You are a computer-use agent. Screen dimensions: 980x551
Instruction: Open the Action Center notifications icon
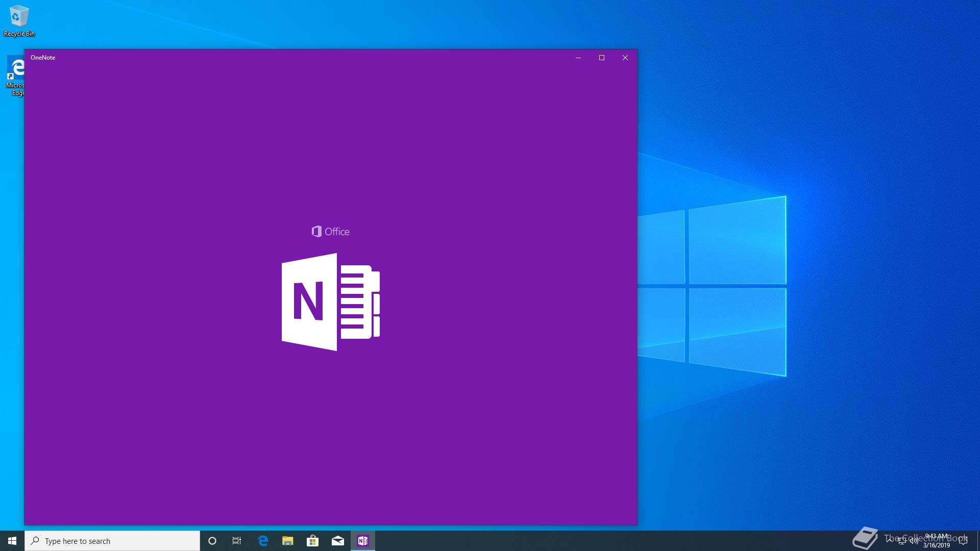[963, 541]
